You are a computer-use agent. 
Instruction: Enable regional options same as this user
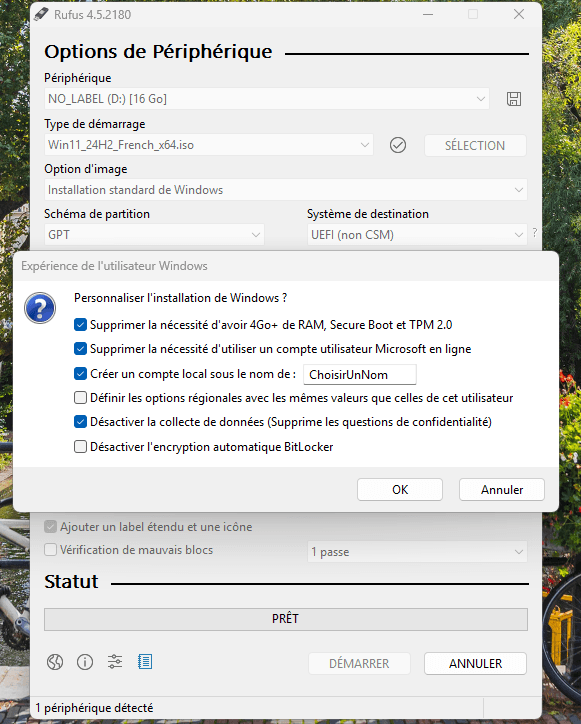80,398
